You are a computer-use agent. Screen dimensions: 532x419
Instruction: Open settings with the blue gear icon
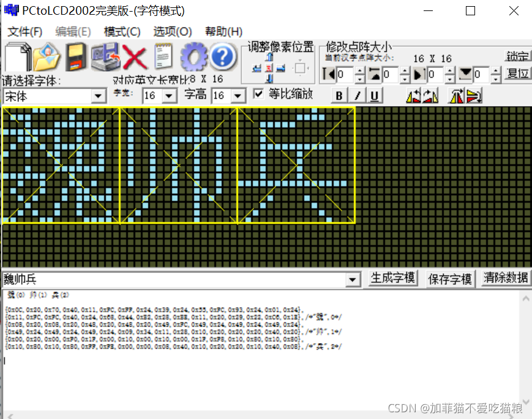(x=193, y=57)
